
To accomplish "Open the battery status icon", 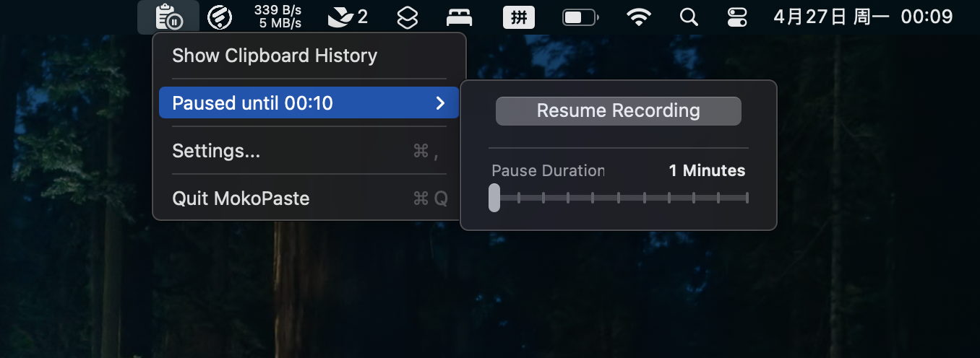I will (x=580, y=17).
